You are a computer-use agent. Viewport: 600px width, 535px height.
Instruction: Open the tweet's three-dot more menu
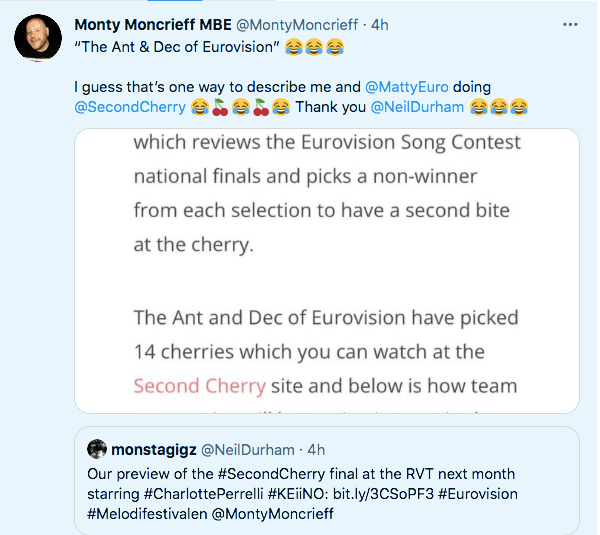569,22
